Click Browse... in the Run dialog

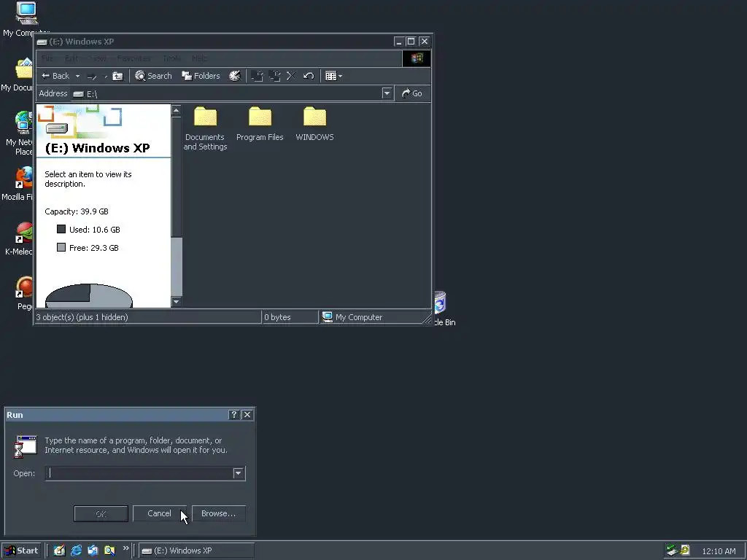(218, 513)
